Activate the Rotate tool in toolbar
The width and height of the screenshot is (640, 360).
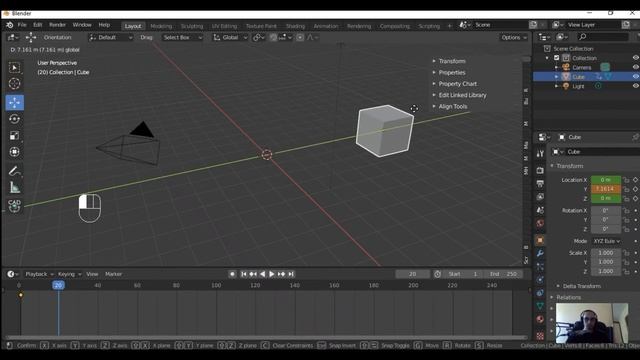(x=14, y=119)
